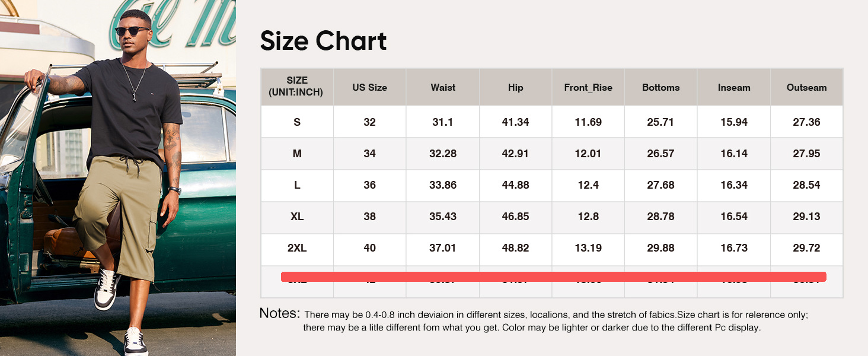Select the US Size column header
This screenshot has height=356, width=868.
pyautogui.click(x=370, y=87)
